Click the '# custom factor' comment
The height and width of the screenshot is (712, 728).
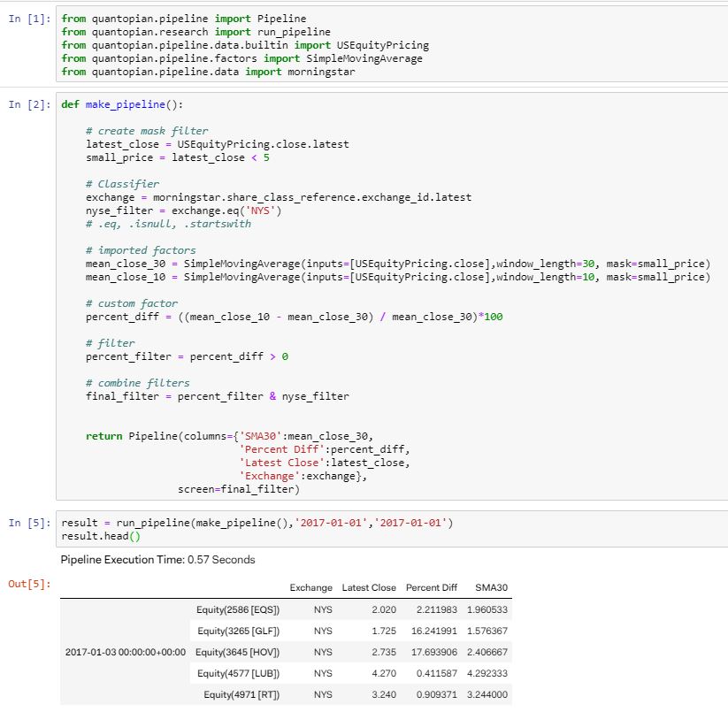click(132, 303)
